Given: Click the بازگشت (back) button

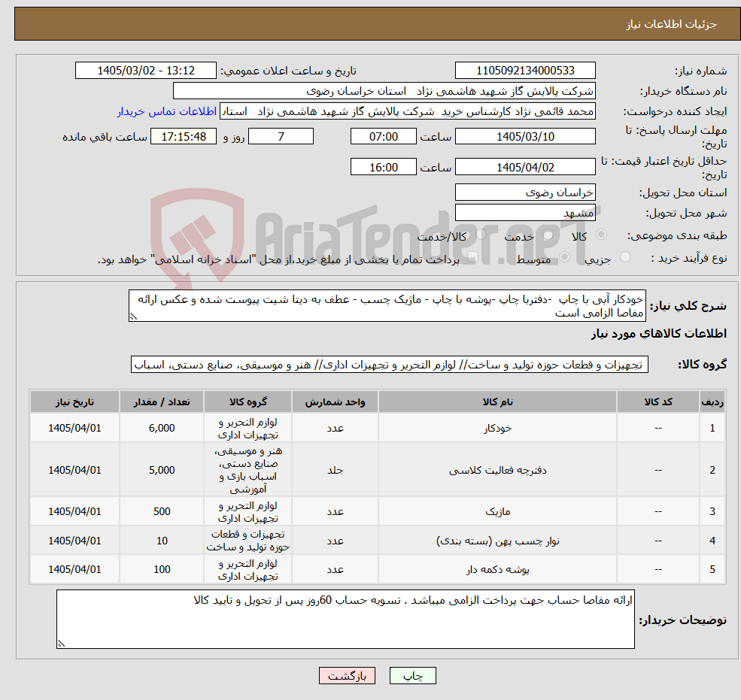Looking at the screenshot, I should coord(347,675).
